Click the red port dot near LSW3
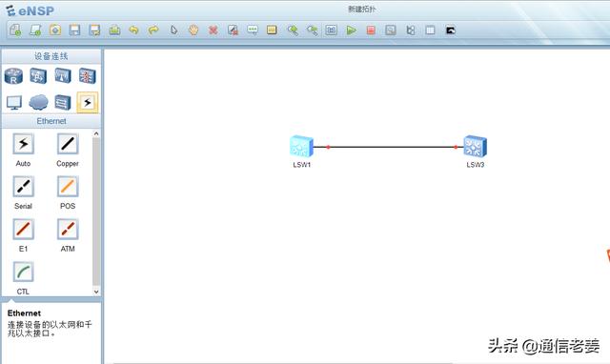 pos(456,147)
